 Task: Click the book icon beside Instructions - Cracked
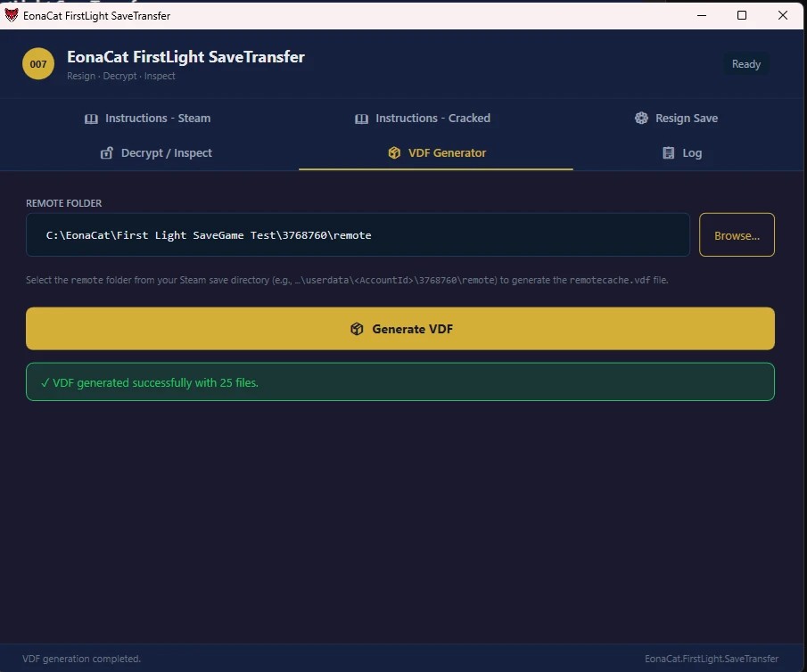pos(362,119)
